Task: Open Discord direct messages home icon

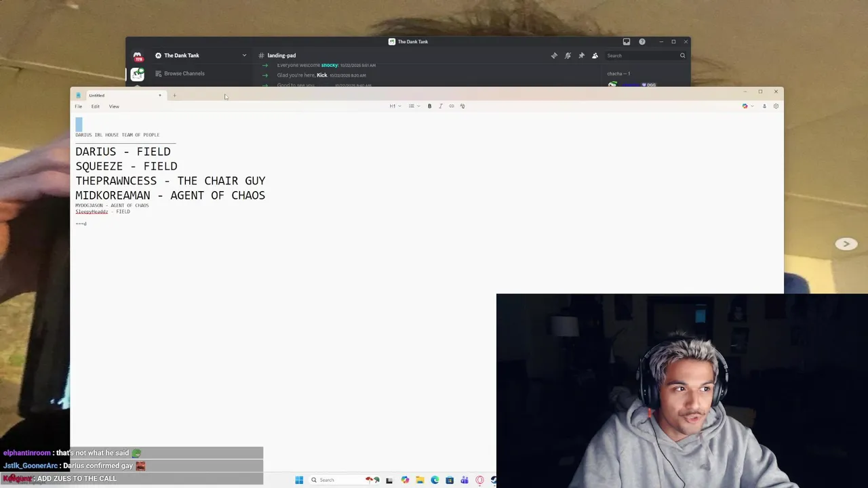Action: pyautogui.click(x=138, y=56)
